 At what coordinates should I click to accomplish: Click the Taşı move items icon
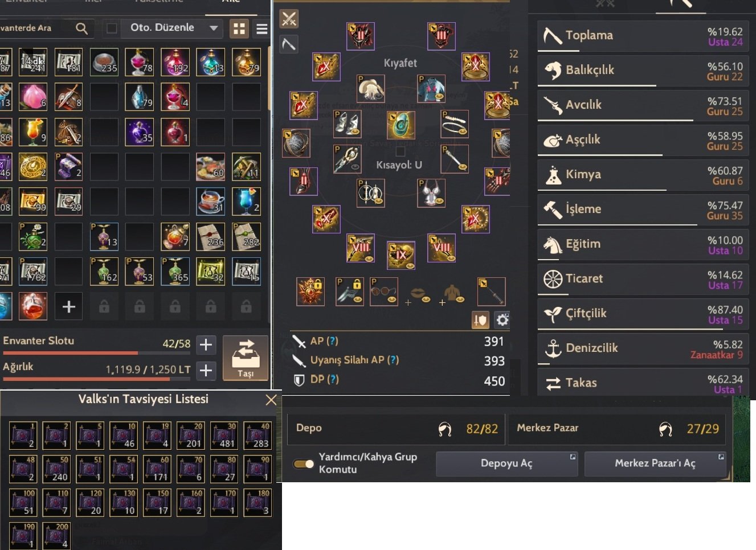[x=246, y=358]
